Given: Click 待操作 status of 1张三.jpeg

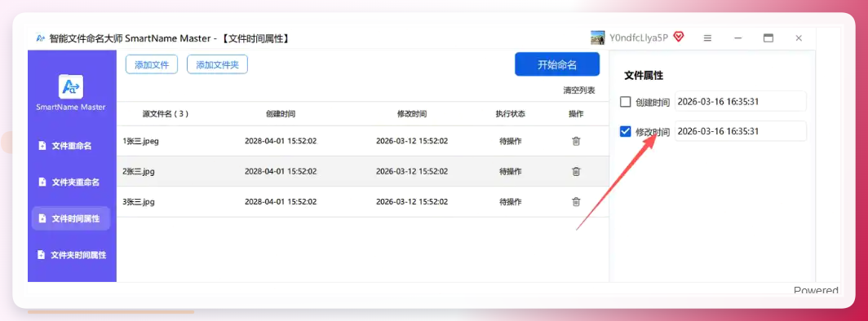Looking at the screenshot, I should [511, 141].
